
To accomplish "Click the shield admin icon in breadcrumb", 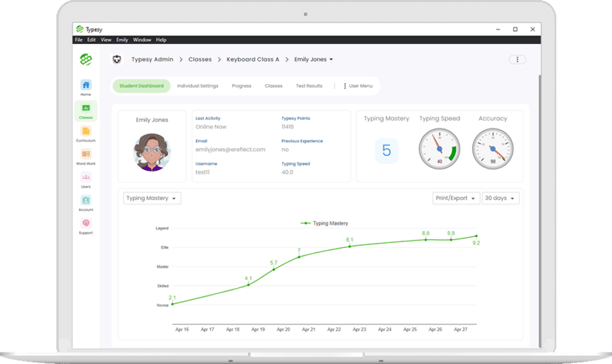I will tap(117, 59).
